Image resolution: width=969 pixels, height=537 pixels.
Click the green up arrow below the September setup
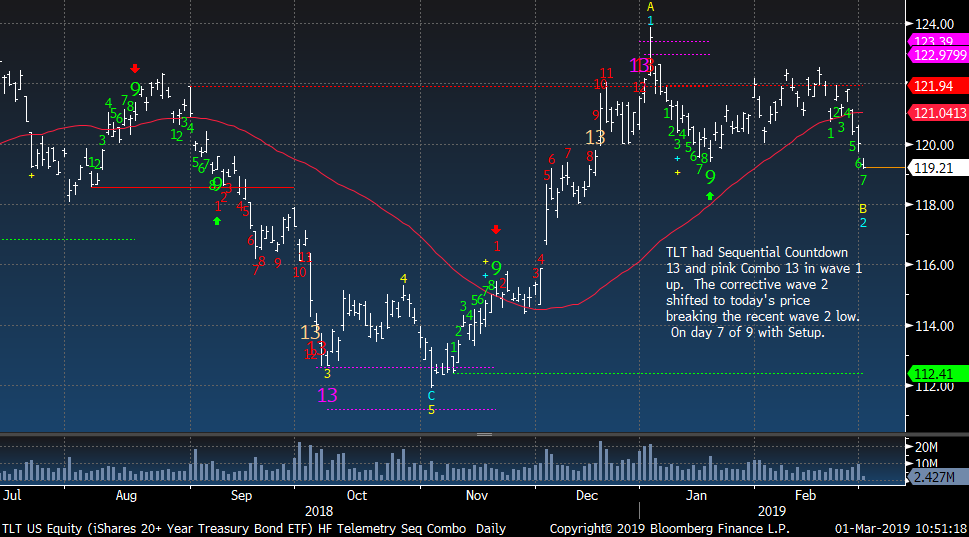217,221
